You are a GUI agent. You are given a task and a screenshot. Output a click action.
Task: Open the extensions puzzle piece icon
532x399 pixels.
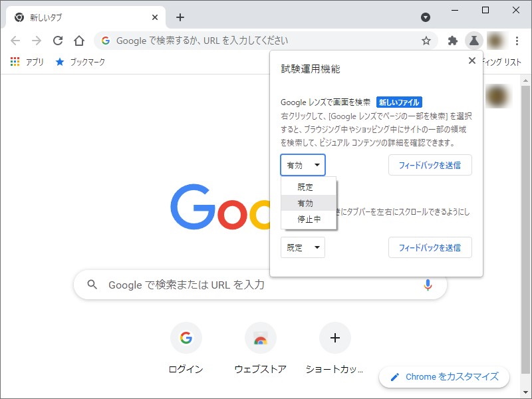(453, 40)
